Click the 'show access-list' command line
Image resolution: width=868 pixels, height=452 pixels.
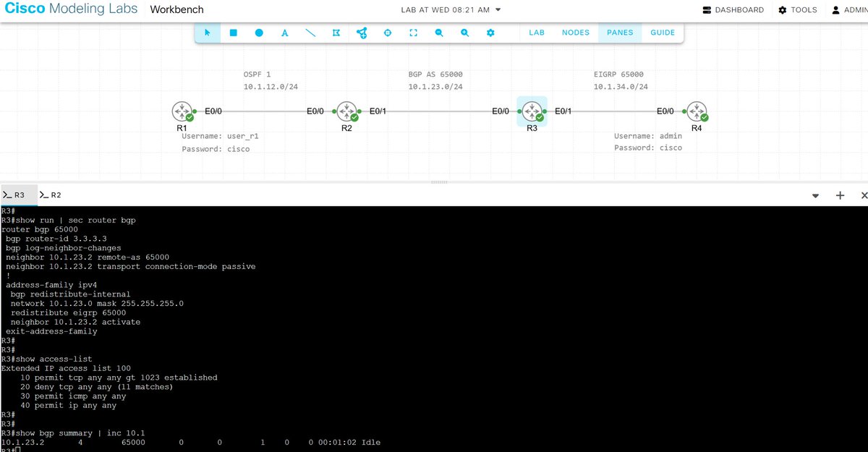point(47,359)
